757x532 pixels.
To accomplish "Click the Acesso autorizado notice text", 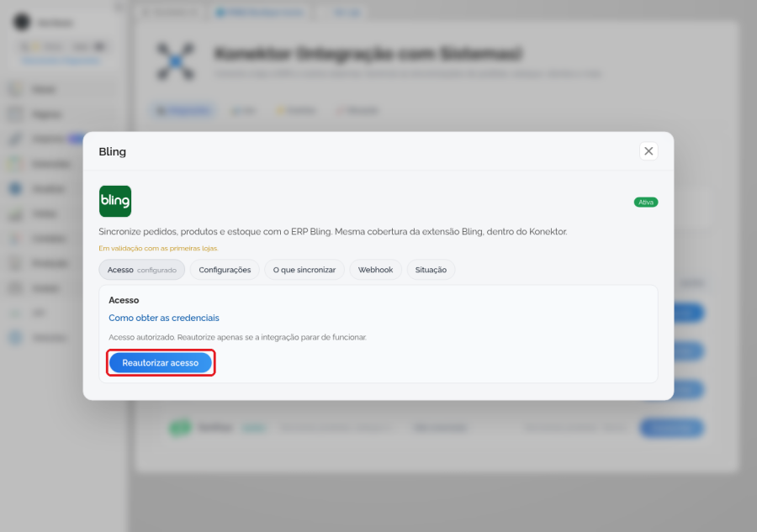I will pyautogui.click(x=237, y=337).
